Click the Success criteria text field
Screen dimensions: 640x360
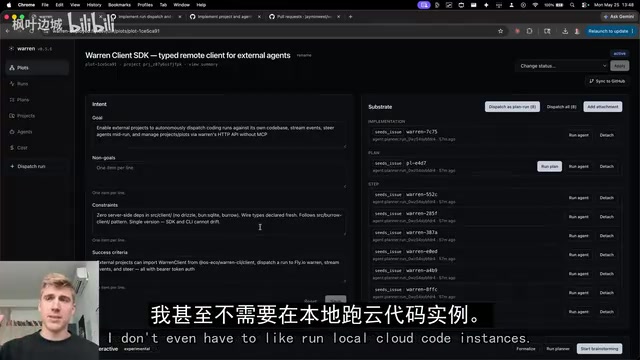(219, 270)
